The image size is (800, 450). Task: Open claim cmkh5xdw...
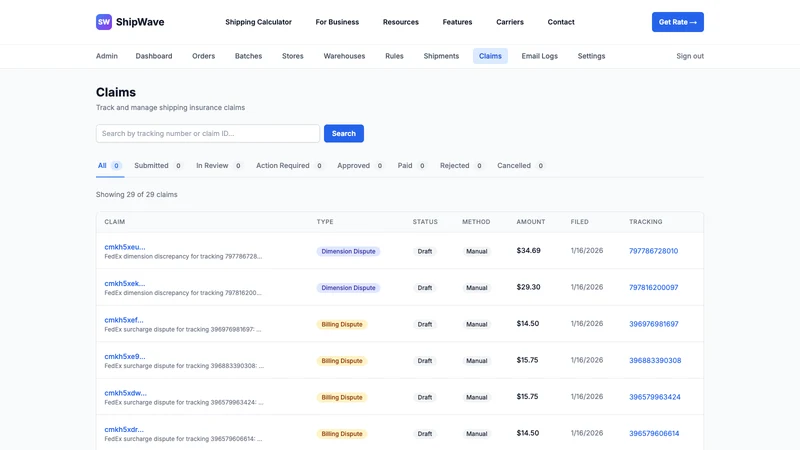click(x=126, y=393)
